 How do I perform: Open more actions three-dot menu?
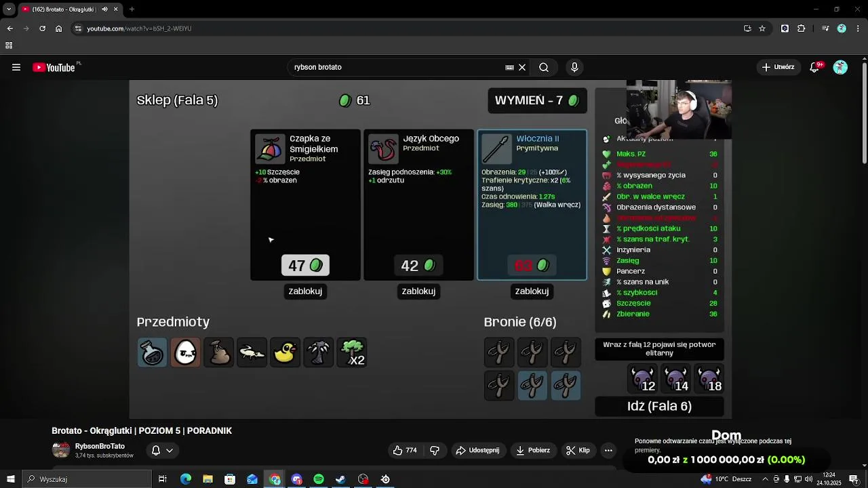click(608, 450)
